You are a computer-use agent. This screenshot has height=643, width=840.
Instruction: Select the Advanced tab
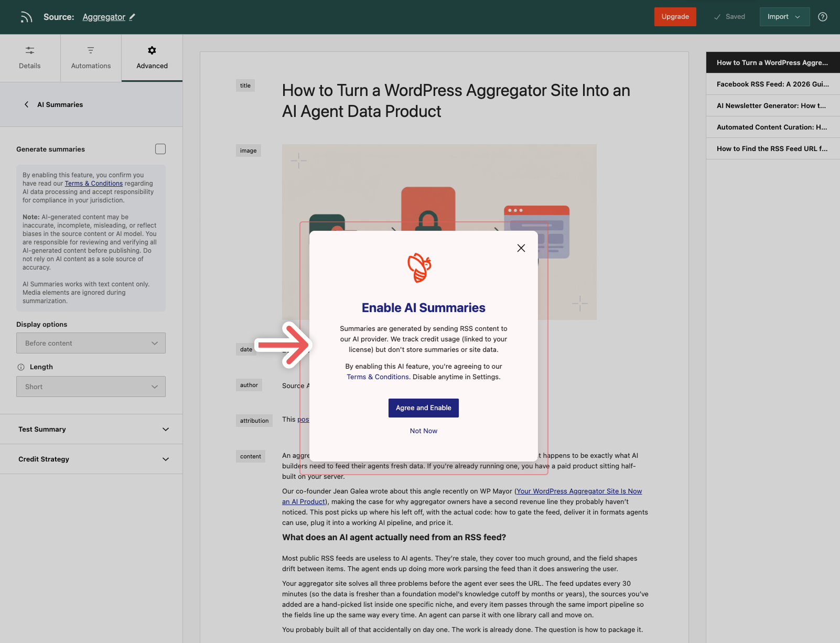152,58
